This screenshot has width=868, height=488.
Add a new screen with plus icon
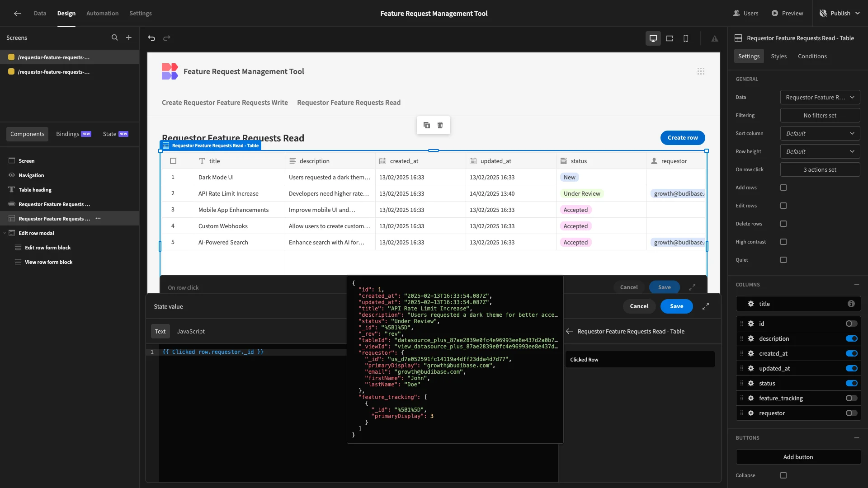coord(129,38)
